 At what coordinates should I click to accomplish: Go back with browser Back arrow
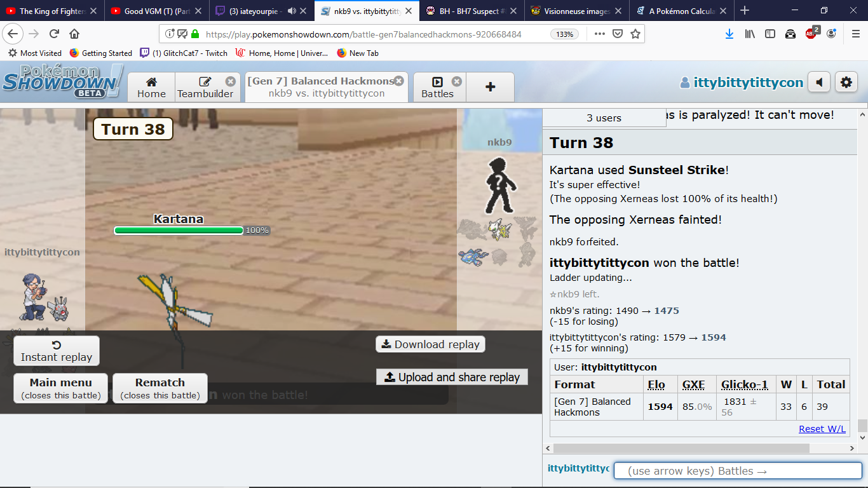point(13,34)
